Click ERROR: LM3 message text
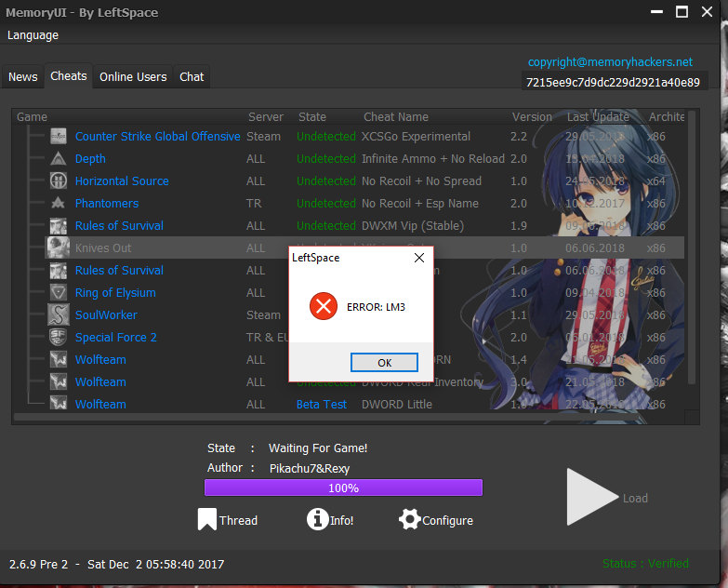728x588 pixels. (376, 307)
